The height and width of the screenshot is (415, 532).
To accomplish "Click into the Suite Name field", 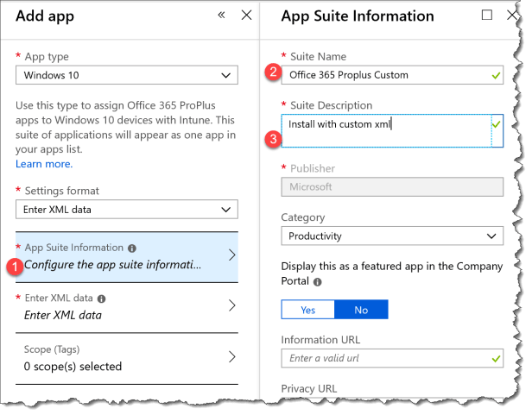I will pos(392,75).
